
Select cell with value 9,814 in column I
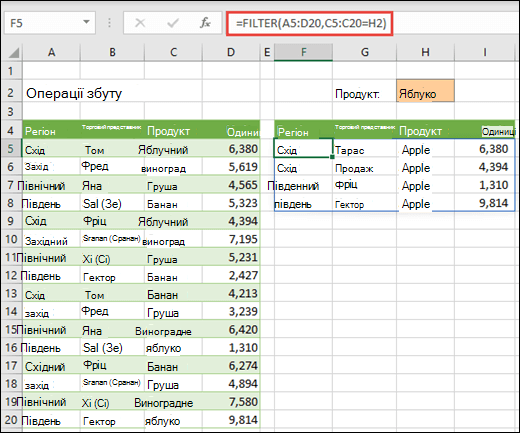[485, 203]
